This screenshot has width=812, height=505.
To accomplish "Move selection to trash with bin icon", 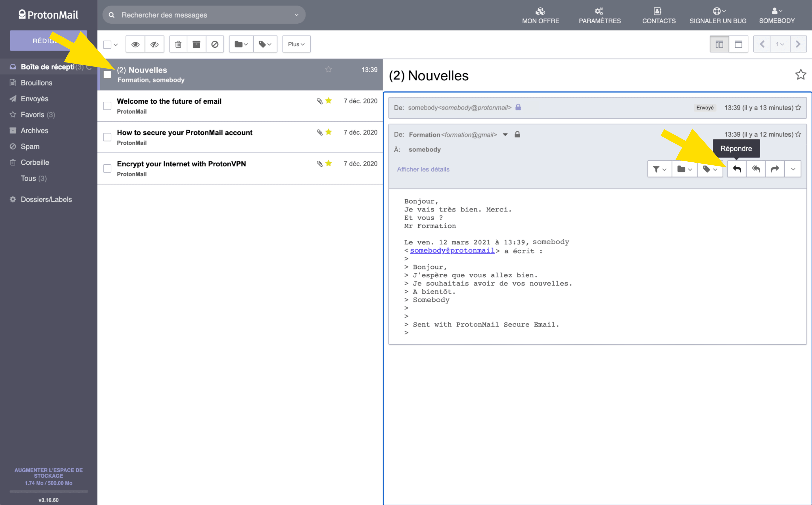I will coord(178,44).
